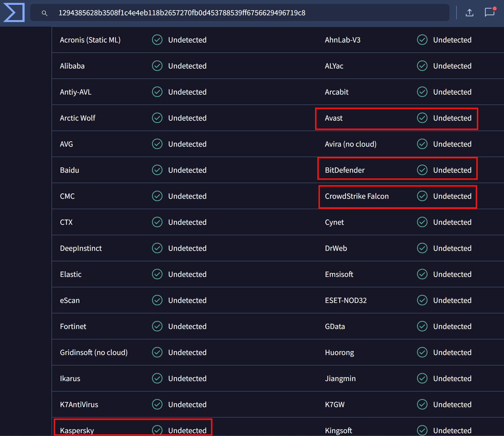Focus the hash search input field
This screenshot has width=504, height=436.
click(240, 13)
